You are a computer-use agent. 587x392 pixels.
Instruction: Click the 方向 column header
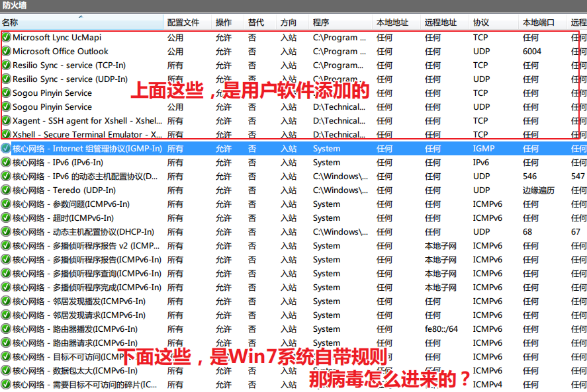[293, 22]
